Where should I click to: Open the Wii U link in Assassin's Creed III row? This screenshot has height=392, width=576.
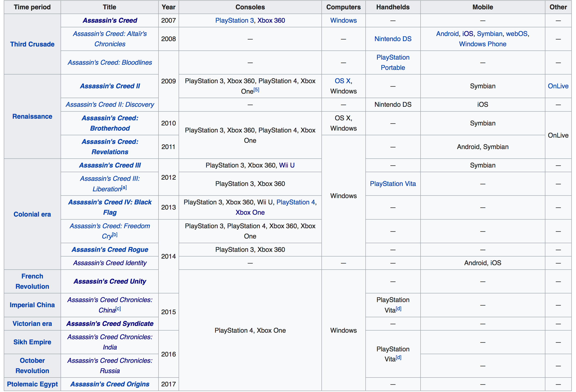287,165
